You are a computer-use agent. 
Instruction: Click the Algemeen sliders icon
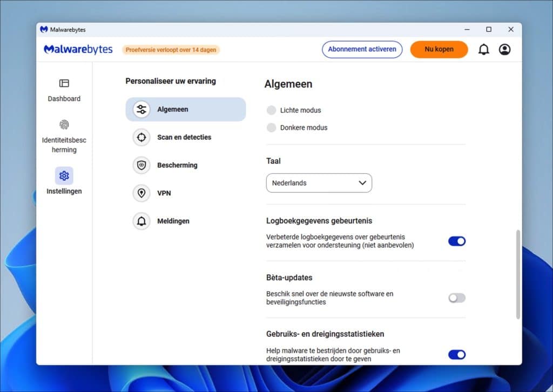pos(141,109)
